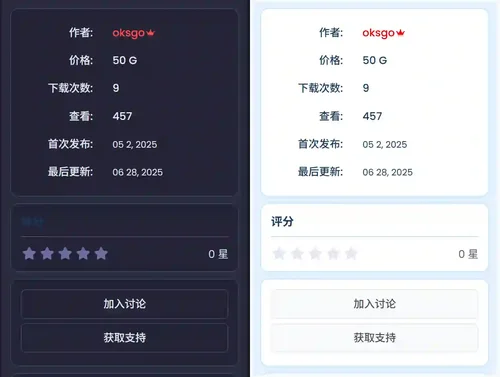The image size is (500, 377).
Task: Click 0 星 rating count in dark panel
Action: click(x=218, y=254)
